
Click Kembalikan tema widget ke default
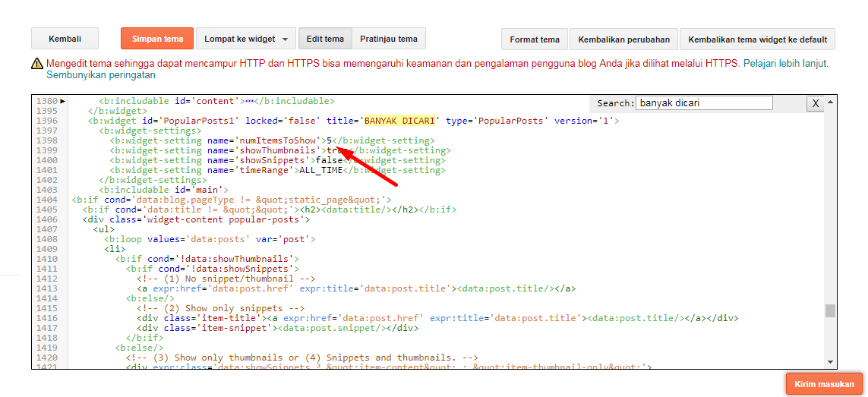pos(757,39)
